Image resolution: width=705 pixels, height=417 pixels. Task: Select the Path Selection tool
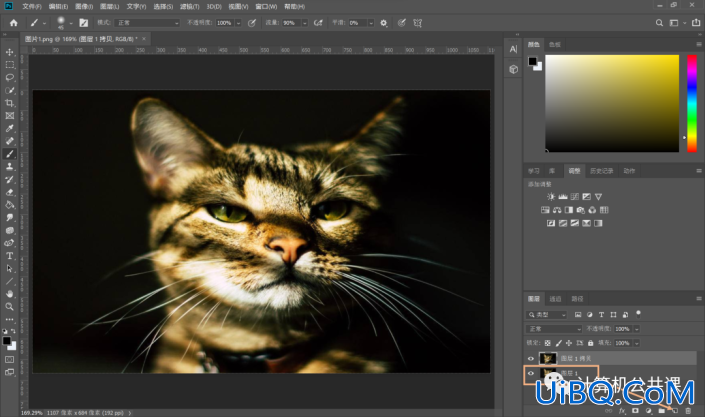click(x=9, y=269)
